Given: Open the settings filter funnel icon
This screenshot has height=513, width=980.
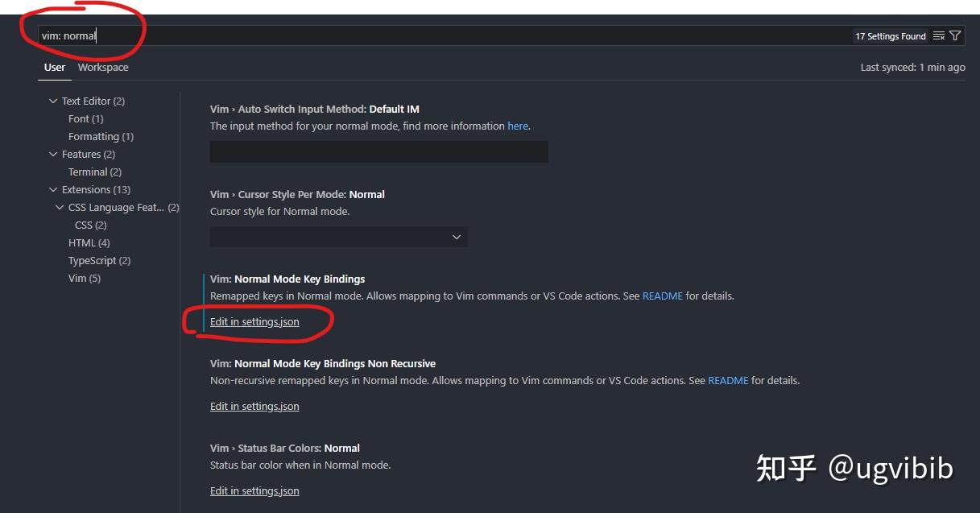Looking at the screenshot, I should coord(955,36).
